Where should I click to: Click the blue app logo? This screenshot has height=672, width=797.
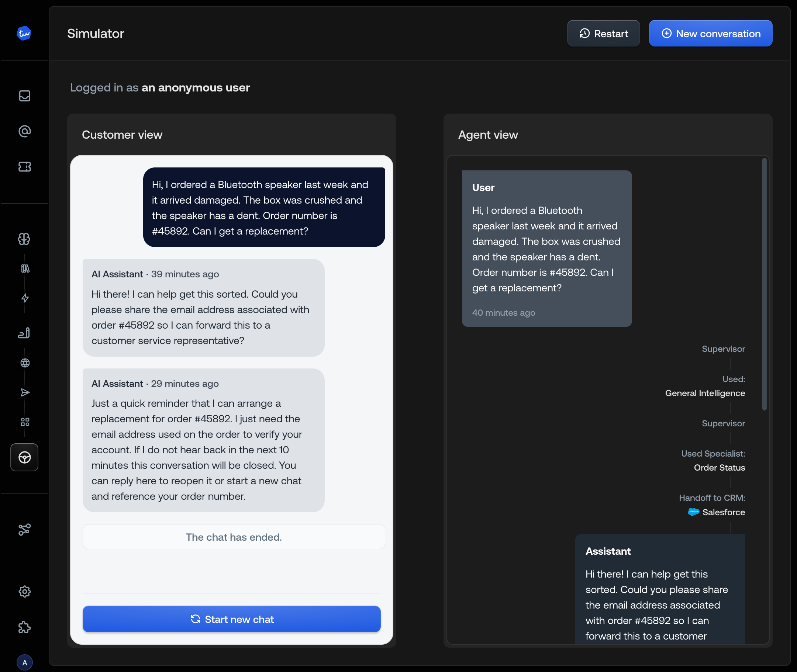coord(24,33)
